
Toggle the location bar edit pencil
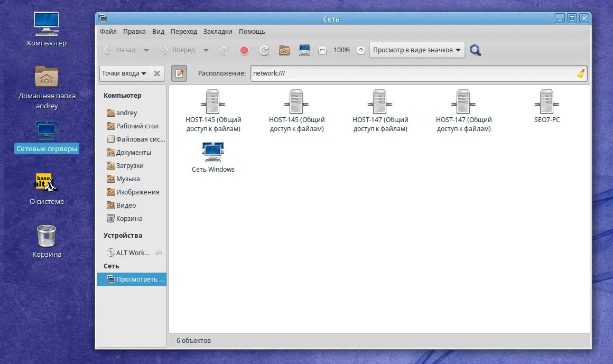click(179, 73)
